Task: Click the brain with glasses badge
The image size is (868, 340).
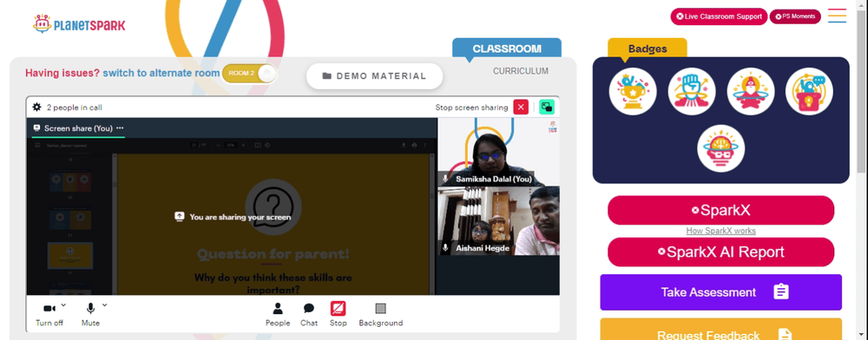Action: (x=720, y=148)
